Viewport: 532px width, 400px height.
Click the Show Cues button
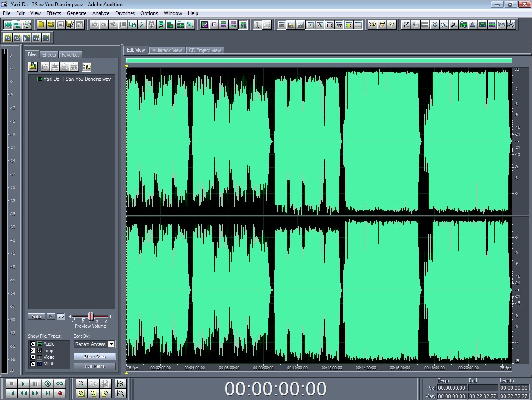tap(94, 356)
